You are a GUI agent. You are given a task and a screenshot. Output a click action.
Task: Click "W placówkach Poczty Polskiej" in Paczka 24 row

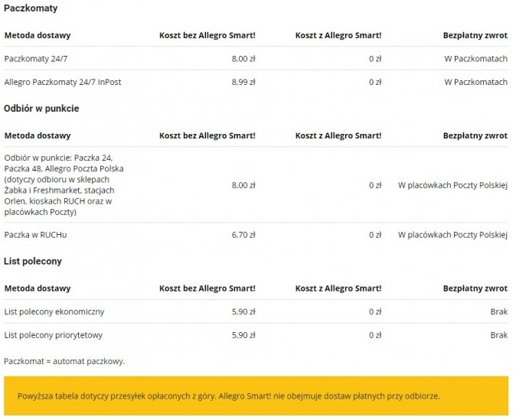pyautogui.click(x=453, y=185)
